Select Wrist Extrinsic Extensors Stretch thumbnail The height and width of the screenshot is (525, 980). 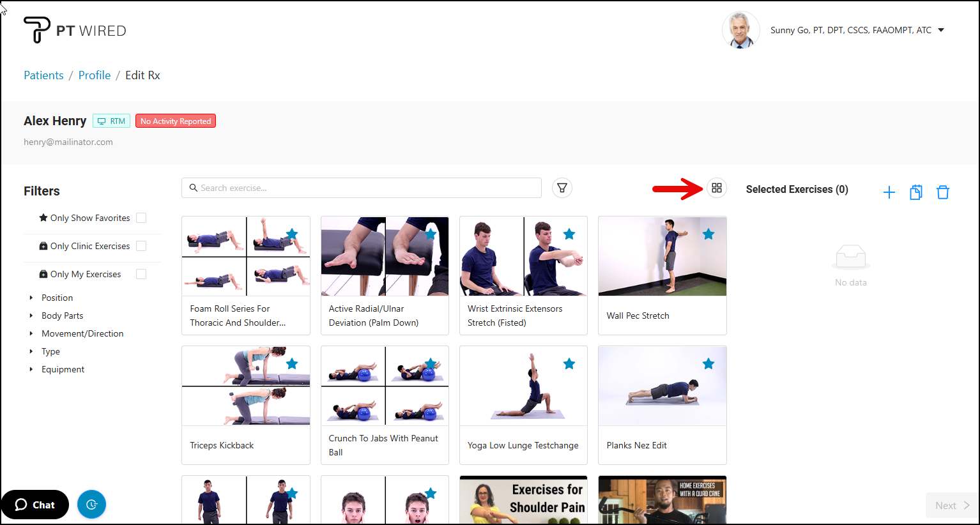[523, 256]
